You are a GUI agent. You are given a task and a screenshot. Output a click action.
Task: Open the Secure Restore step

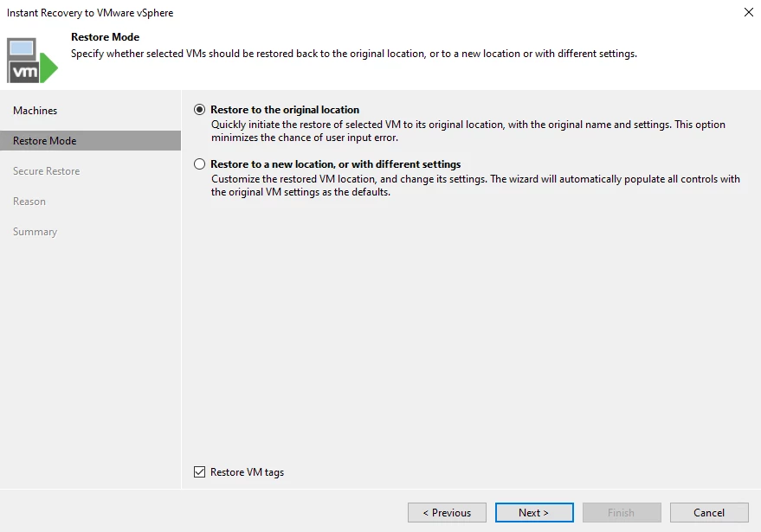tap(47, 171)
